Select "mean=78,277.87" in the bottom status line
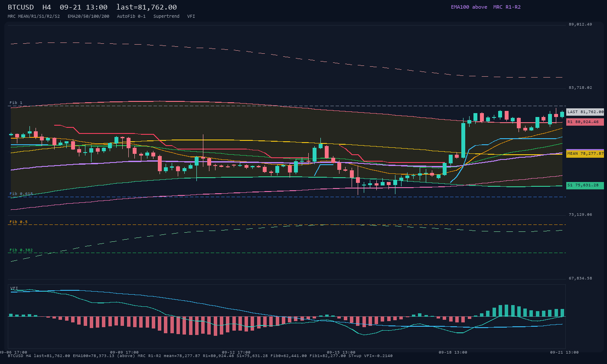This screenshot has width=607, height=364. (182, 356)
